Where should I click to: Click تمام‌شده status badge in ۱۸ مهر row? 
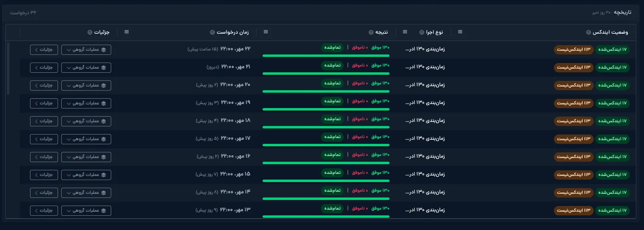[332, 119]
